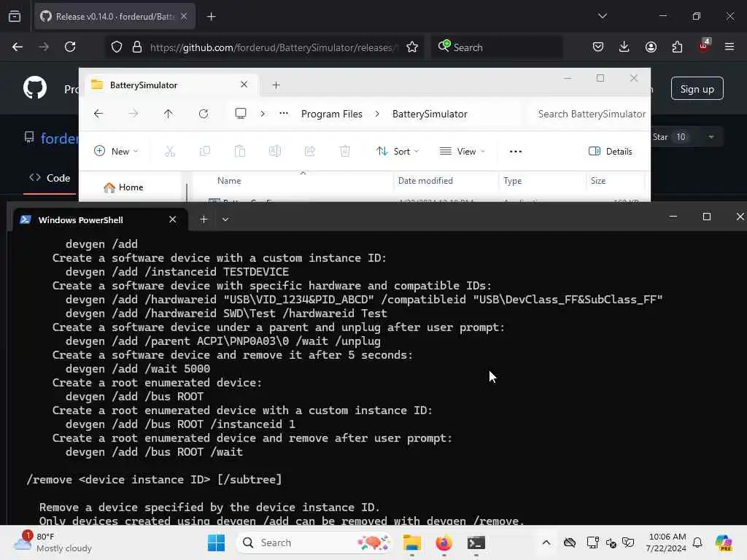The height and width of the screenshot is (560, 747).
Task: Open the Sort dropdown in Explorer
Action: 398,152
